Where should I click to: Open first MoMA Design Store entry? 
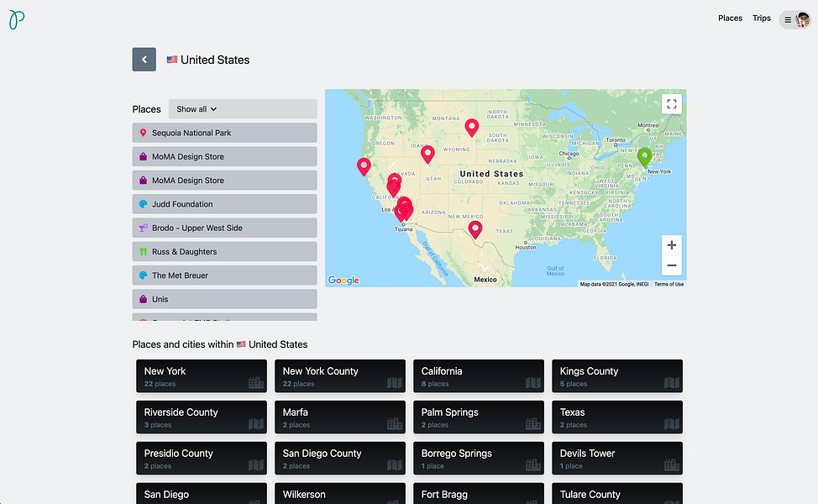point(224,156)
